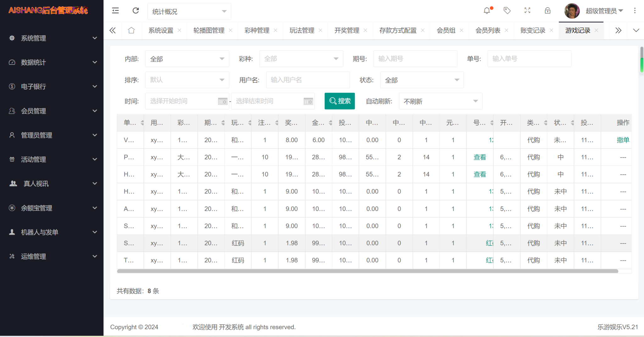Screen dimensions: 644x337
Task: Open start time calendar picker icon
Action: (223, 101)
